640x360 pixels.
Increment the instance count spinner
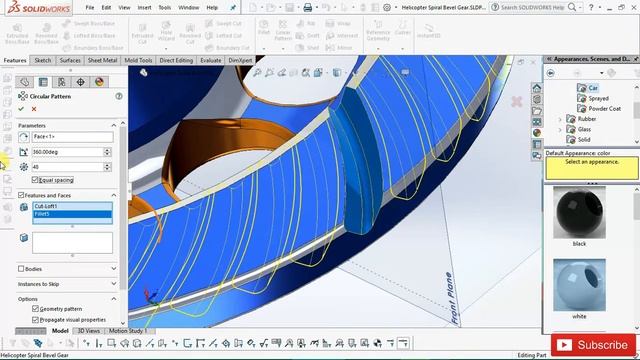[107, 164]
